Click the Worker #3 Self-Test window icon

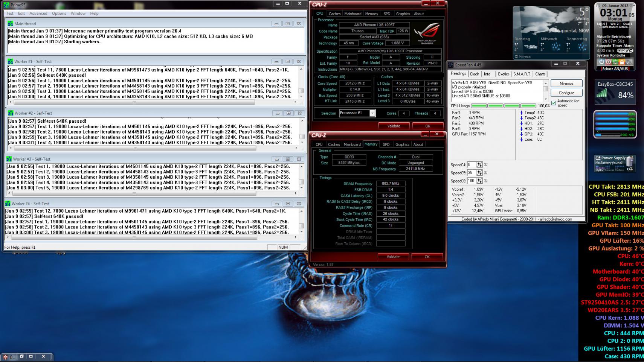(9, 159)
